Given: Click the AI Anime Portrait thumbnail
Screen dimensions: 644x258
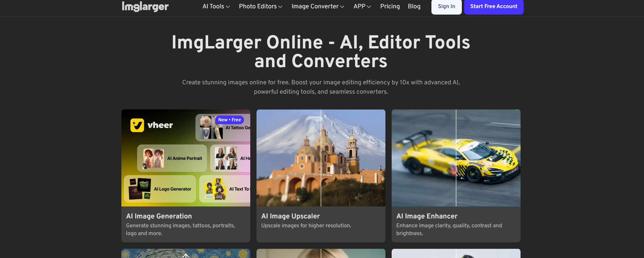Looking at the screenshot, I should point(172,158).
